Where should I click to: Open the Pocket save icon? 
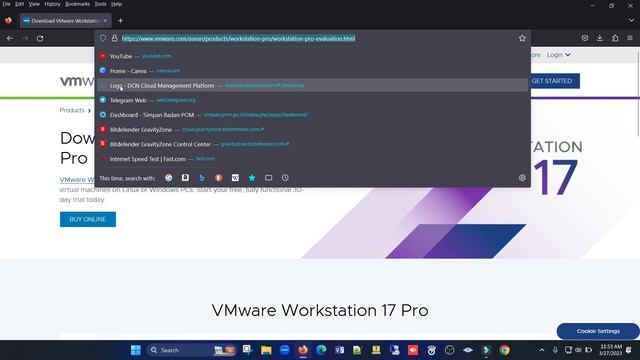585,38
